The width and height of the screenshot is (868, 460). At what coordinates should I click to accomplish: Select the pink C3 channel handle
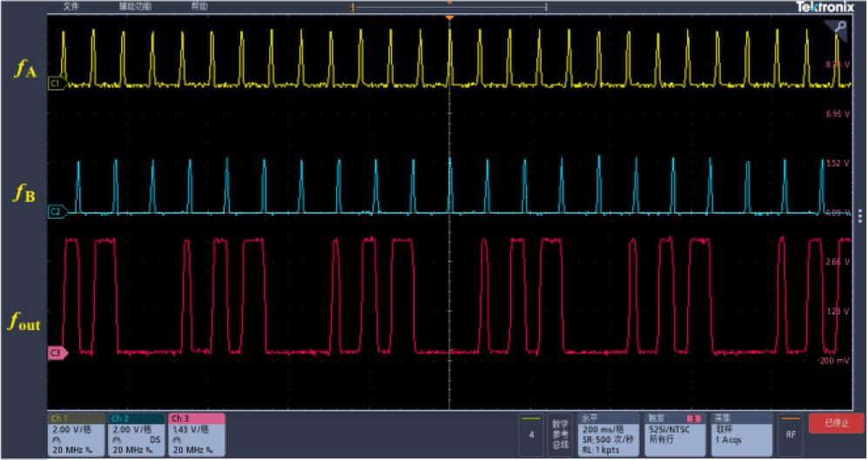click(54, 353)
